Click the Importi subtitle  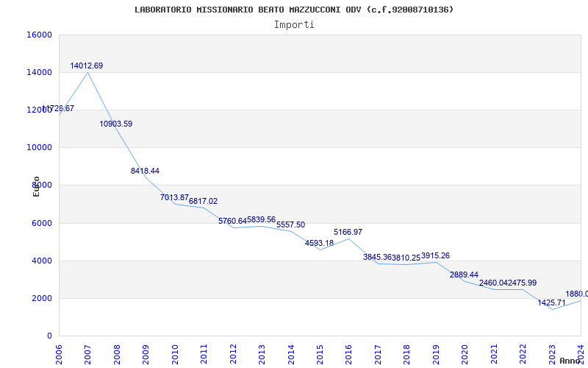[294, 25]
